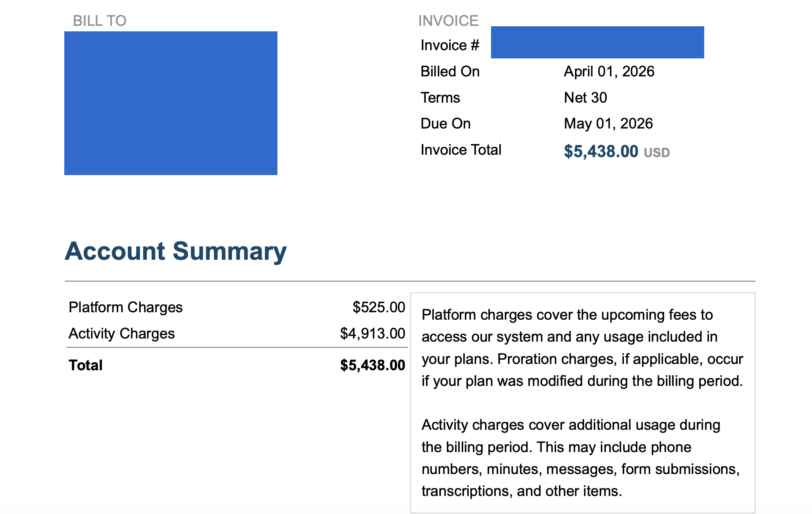Click the Account Summary heading
This screenshot has height=514, width=812.
176,251
